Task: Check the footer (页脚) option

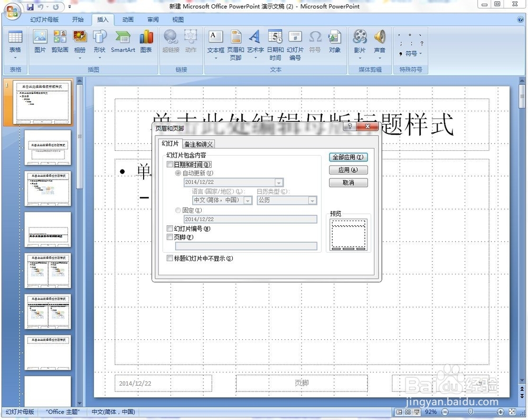Action: pos(169,236)
